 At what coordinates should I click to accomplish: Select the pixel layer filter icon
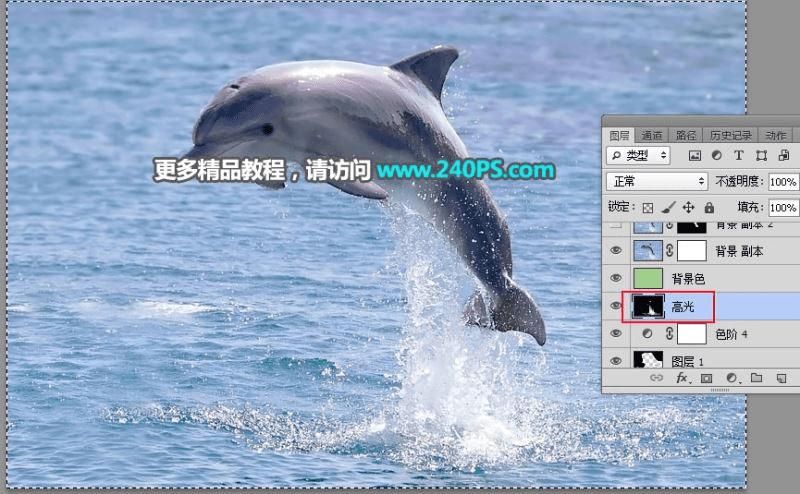tap(694, 156)
